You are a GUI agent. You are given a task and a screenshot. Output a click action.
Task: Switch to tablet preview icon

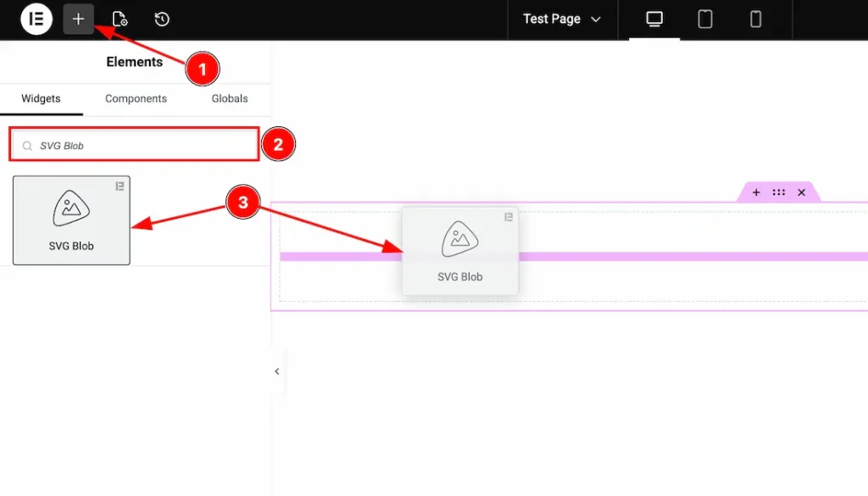(x=704, y=19)
